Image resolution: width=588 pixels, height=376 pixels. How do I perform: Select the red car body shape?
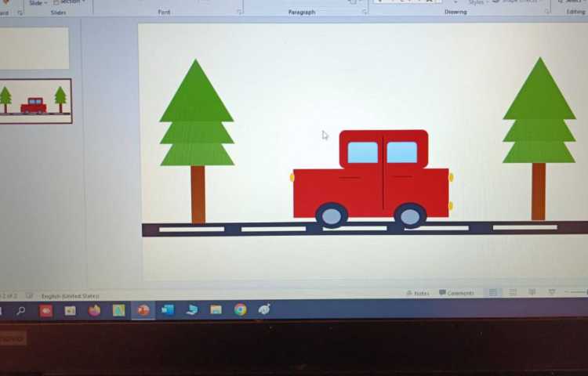(337, 194)
